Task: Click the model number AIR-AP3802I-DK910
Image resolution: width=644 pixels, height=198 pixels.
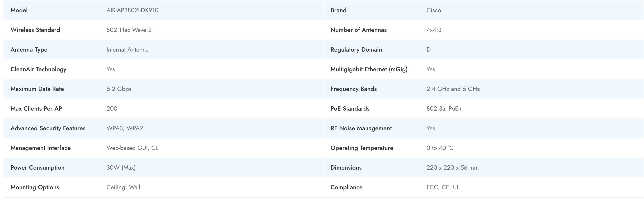Action: tap(132, 10)
